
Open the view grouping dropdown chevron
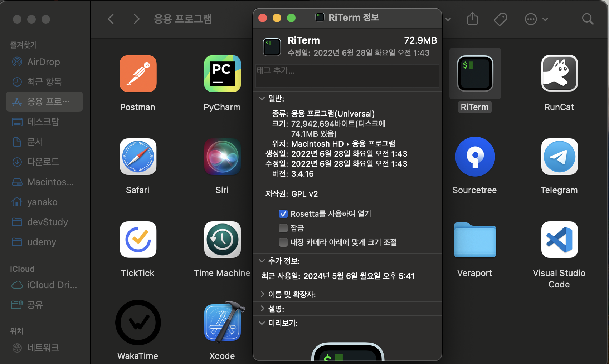[x=448, y=19]
